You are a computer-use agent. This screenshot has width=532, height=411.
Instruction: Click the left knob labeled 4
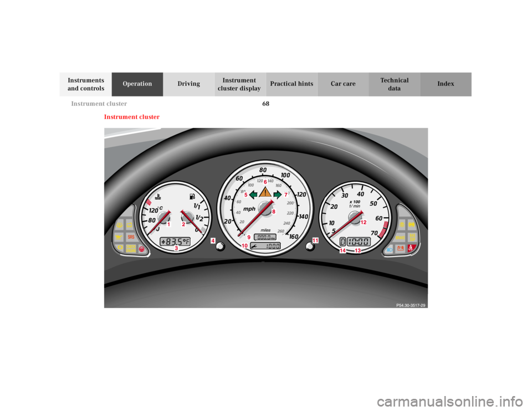(220, 246)
